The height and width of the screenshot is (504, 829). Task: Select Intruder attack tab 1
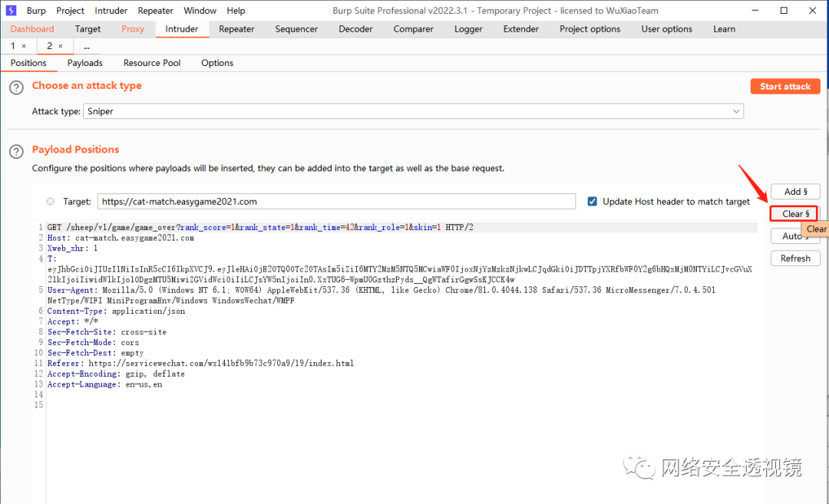pyautogui.click(x=13, y=47)
